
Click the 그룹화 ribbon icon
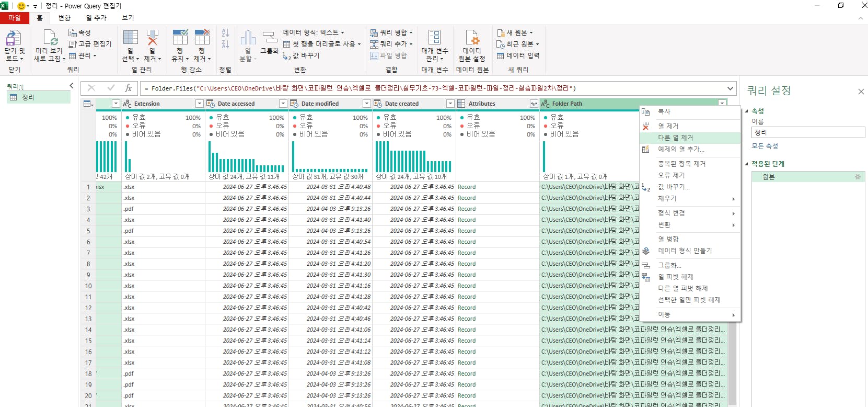[270, 38]
